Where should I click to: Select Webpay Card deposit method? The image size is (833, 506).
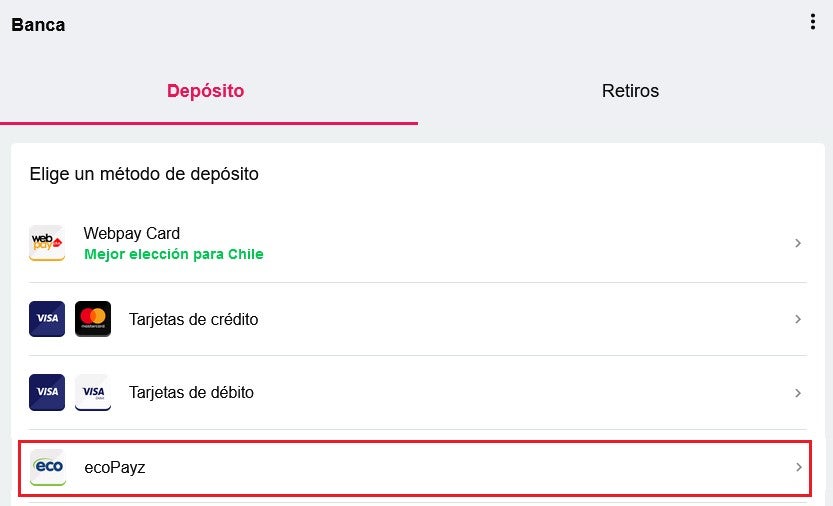(x=418, y=243)
